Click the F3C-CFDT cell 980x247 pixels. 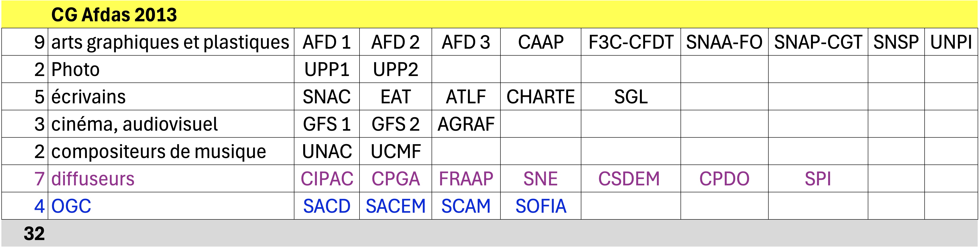[630, 42]
